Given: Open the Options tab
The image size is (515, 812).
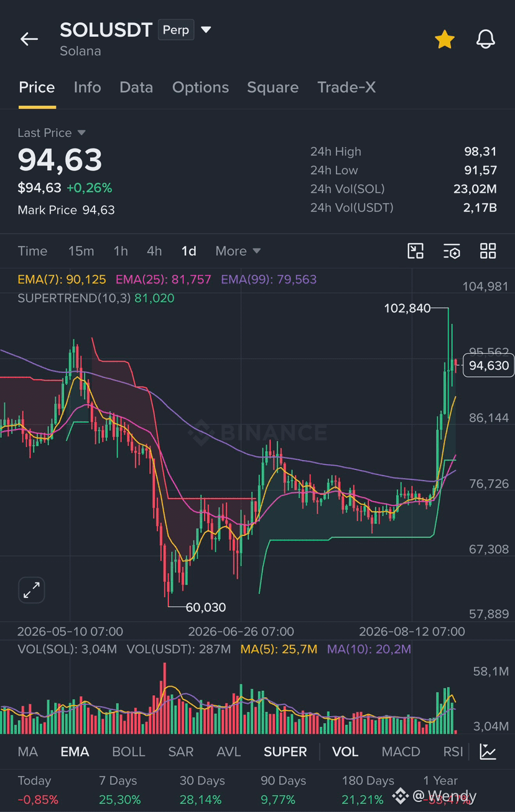Looking at the screenshot, I should 200,87.
